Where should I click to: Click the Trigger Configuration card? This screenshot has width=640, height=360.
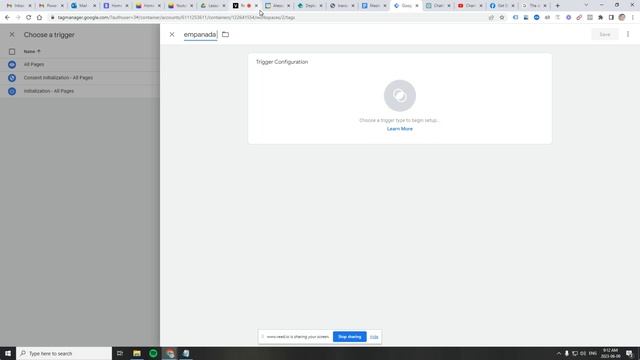(400, 98)
